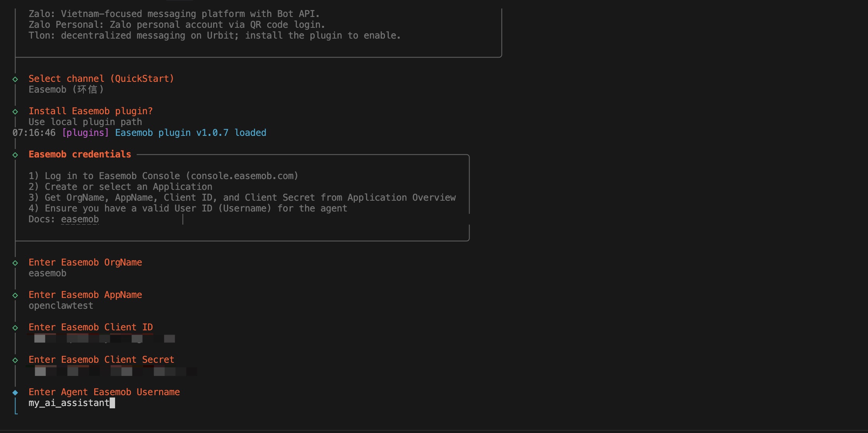Click the 07:16:46 log timestamp

point(34,133)
